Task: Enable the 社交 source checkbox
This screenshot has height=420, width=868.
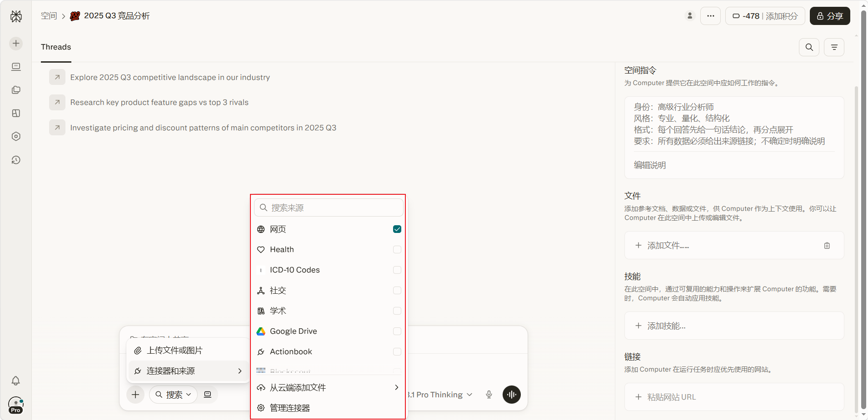Action: point(397,291)
